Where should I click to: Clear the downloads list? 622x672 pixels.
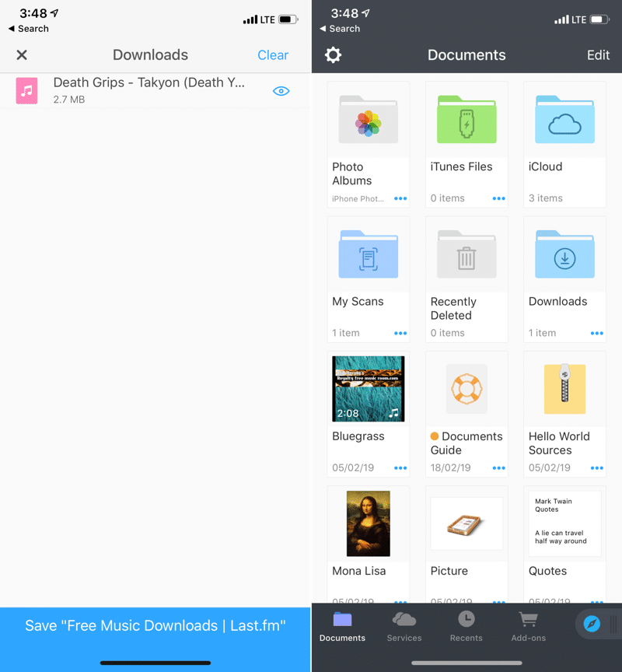273,55
